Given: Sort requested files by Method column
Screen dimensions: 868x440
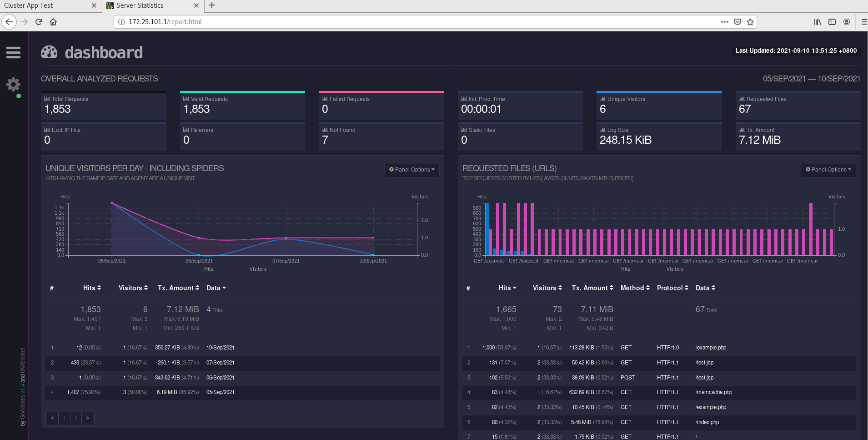Looking at the screenshot, I should (x=635, y=288).
